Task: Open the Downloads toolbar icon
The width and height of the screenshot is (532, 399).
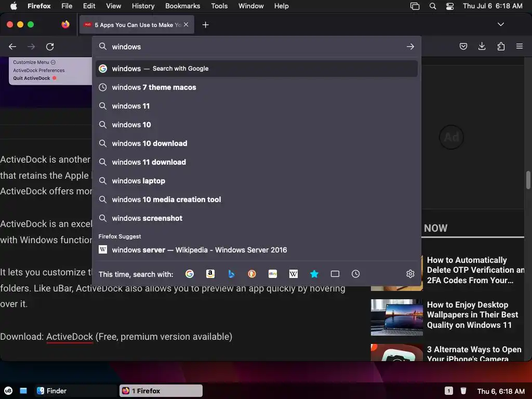Action: click(x=482, y=46)
